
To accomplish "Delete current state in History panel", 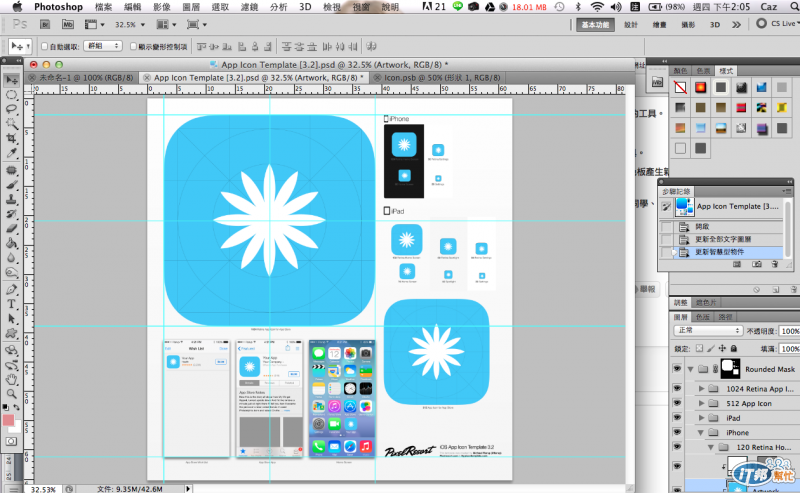I will click(774, 264).
